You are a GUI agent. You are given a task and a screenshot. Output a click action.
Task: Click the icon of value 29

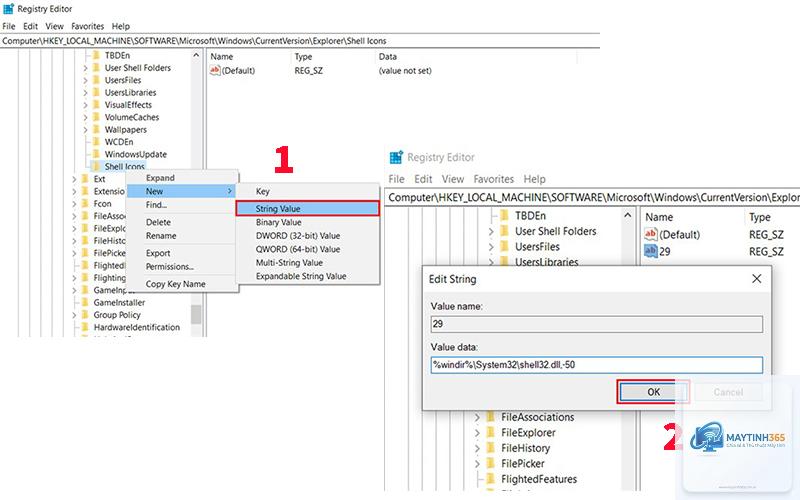tap(651, 251)
